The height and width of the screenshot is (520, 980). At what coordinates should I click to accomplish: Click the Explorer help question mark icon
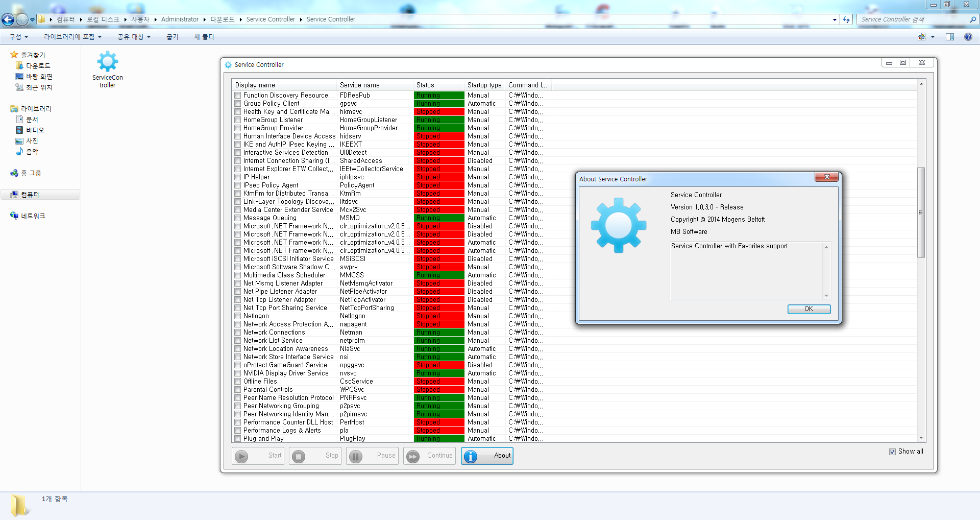click(x=968, y=37)
